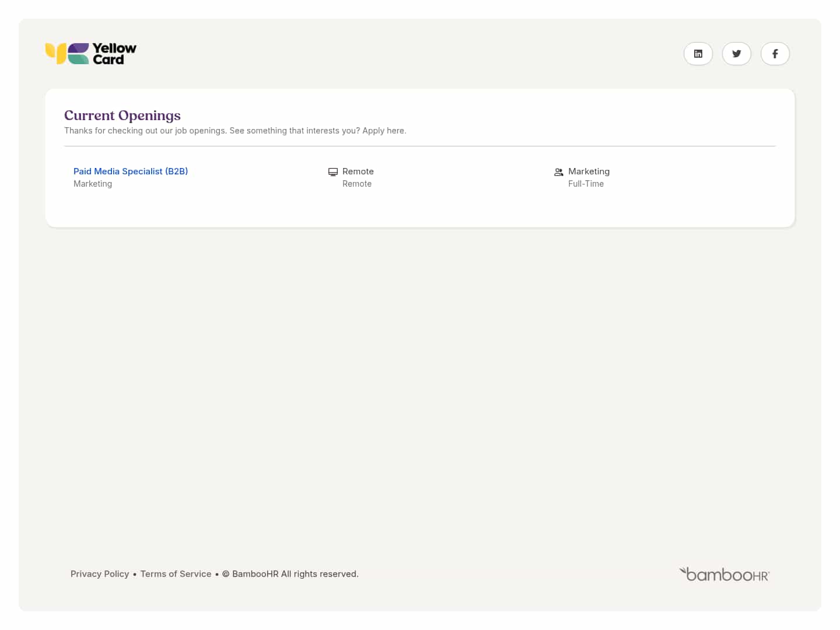
Task: Click the BambooHR logo in the footer
Action: pyautogui.click(x=724, y=574)
